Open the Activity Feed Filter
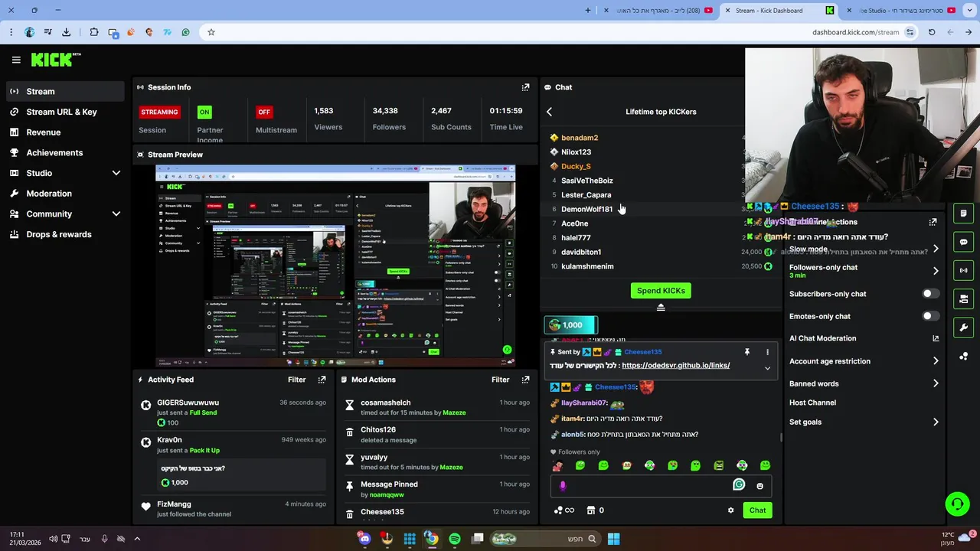 (x=296, y=380)
